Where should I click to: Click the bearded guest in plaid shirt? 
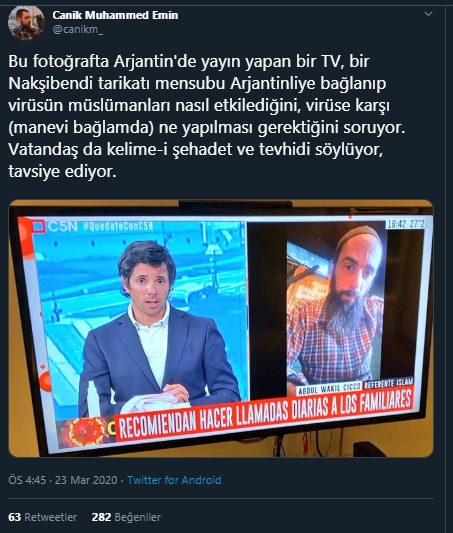point(335,306)
